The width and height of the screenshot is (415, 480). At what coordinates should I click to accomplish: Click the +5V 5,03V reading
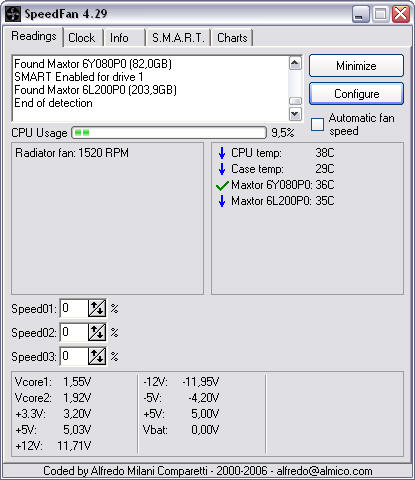[x=53, y=430]
